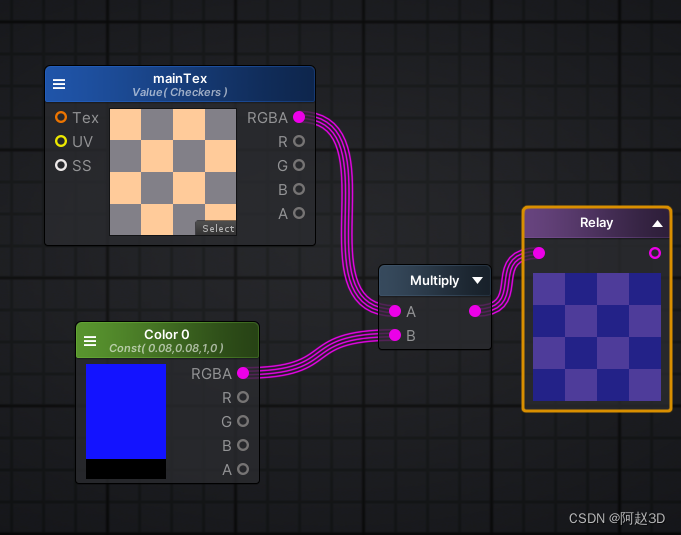Select the mainTex node title
The image size is (681, 535).
point(180,79)
